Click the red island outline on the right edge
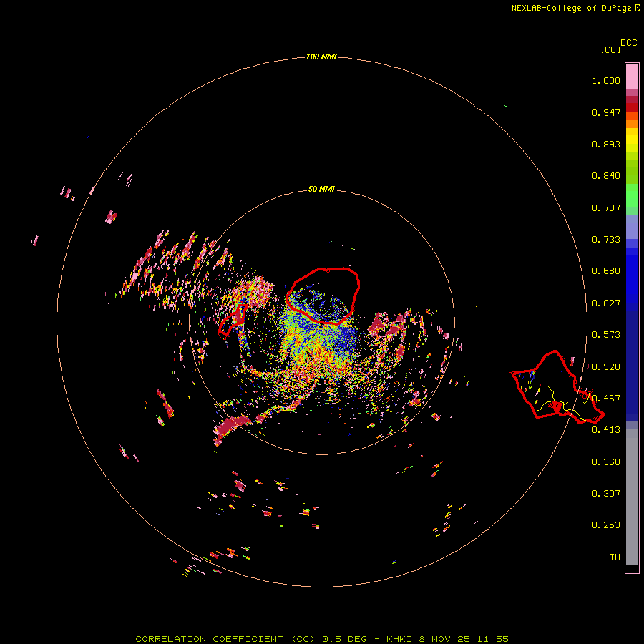Image resolution: width=644 pixels, height=644 pixels. coord(557,388)
